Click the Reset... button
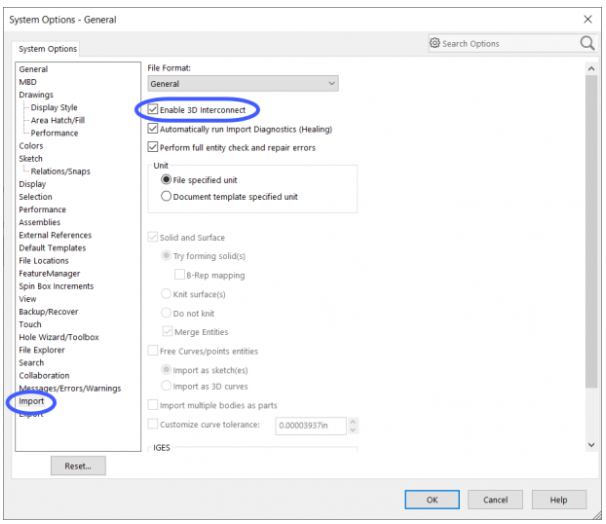 (x=78, y=466)
